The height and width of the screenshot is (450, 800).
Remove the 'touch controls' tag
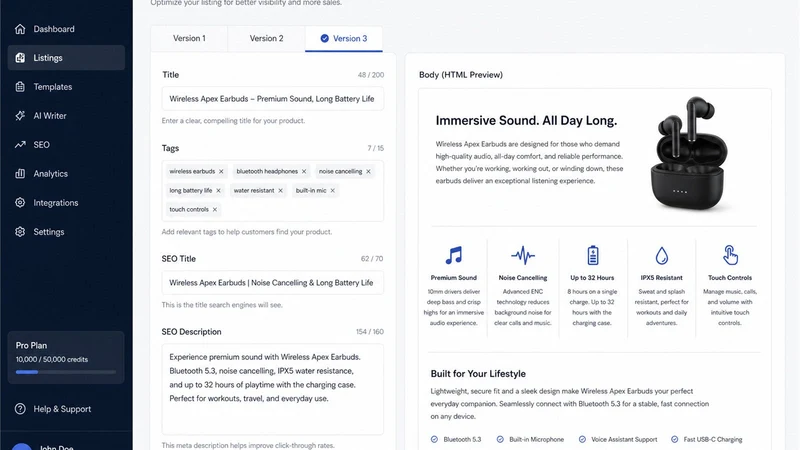pyautogui.click(x=215, y=209)
